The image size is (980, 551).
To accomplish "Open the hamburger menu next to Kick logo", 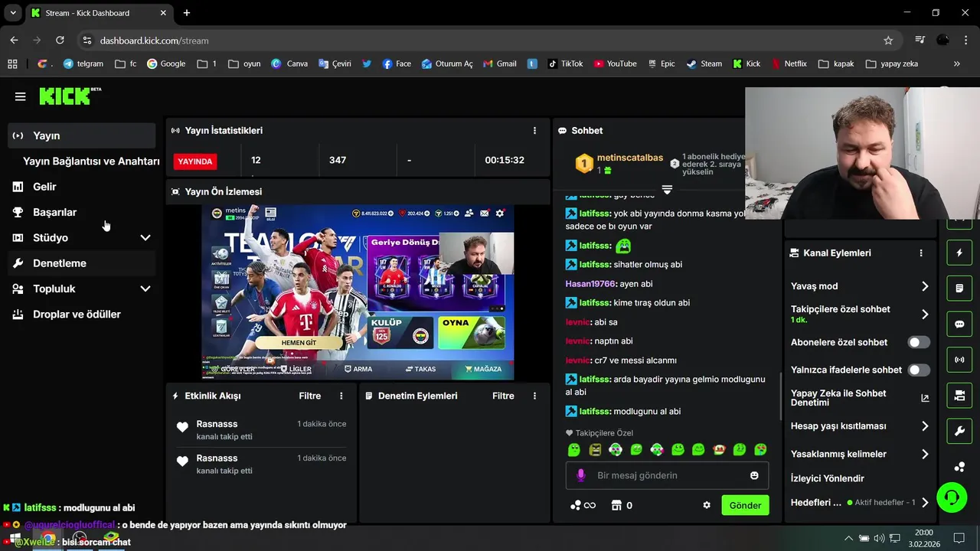I will (x=20, y=96).
